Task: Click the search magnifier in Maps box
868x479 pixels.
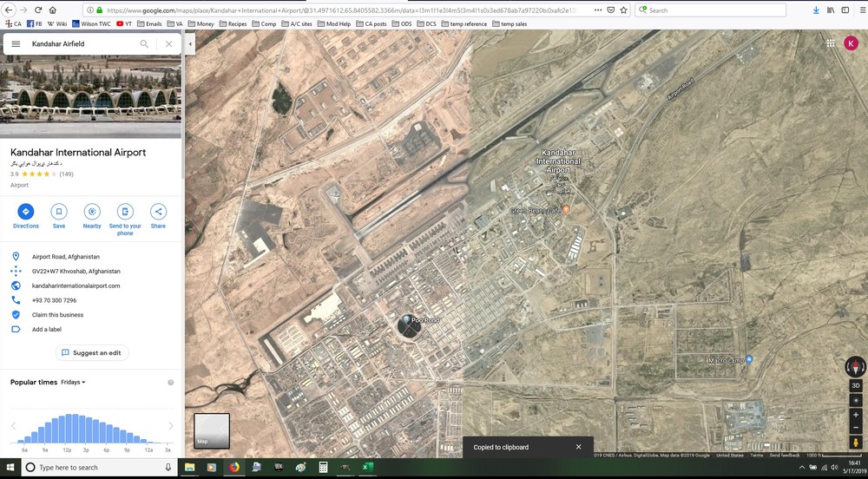Action: tap(144, 43)
